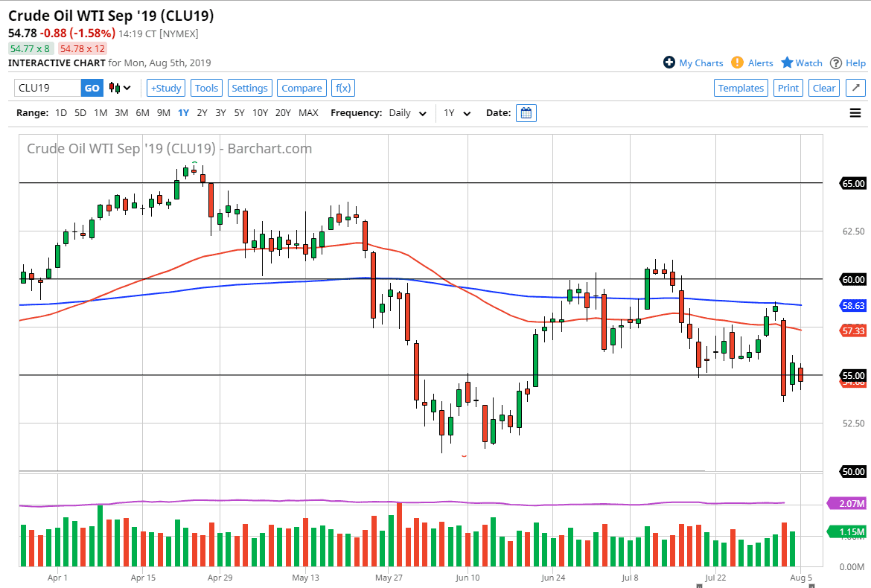Open the Tools menu

coord(206,88)
